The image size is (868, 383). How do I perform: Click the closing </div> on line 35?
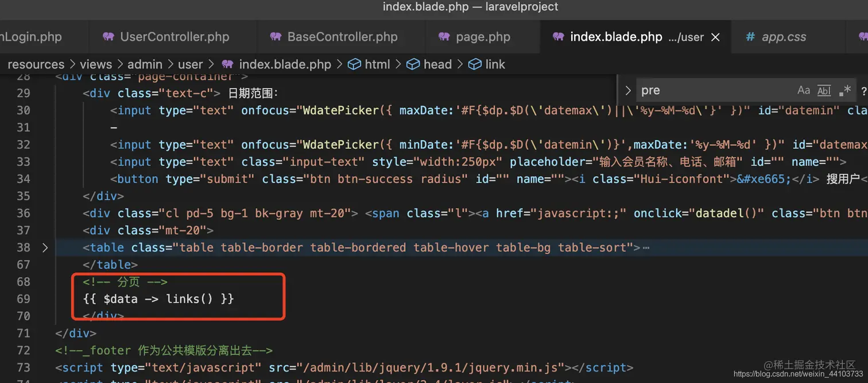pyautogui.click(x=103, y=196)
